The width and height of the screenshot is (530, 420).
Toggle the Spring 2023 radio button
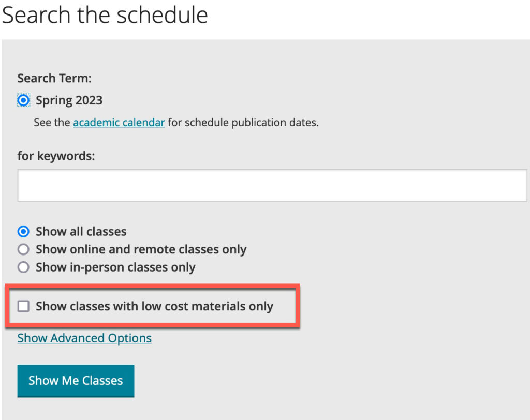point(23,100)
